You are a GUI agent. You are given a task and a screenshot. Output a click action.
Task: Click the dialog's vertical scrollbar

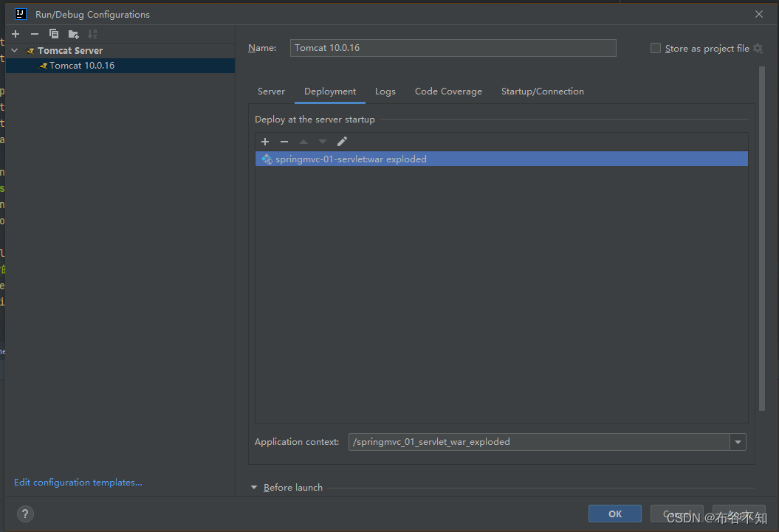pos(761,238)
